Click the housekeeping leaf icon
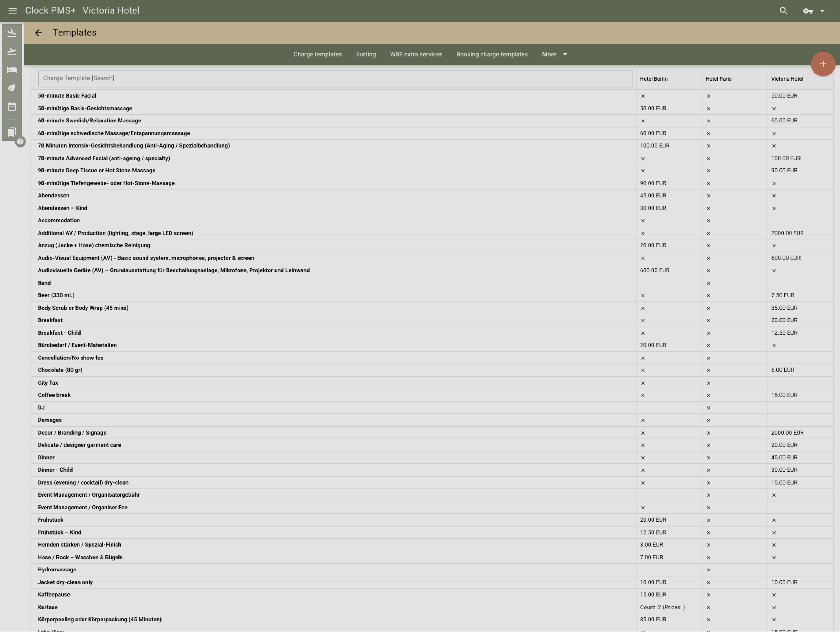The image size is (840, 632). [12, 88]
